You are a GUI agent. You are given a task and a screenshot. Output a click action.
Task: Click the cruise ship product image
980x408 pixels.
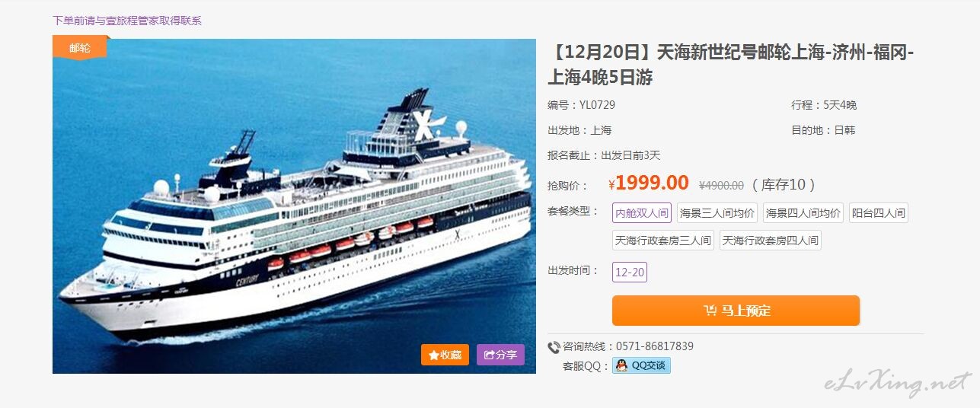pos(294,206)
